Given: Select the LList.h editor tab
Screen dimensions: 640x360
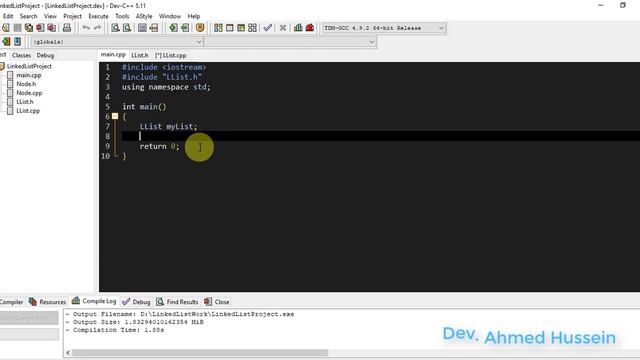Looking at the screenshot, I should point(140,55).
